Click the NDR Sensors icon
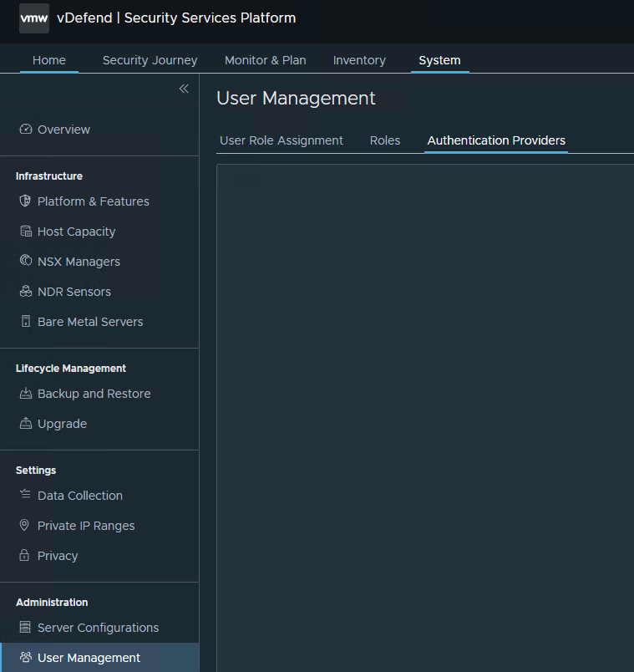634x672 pixels. (26, 292)
